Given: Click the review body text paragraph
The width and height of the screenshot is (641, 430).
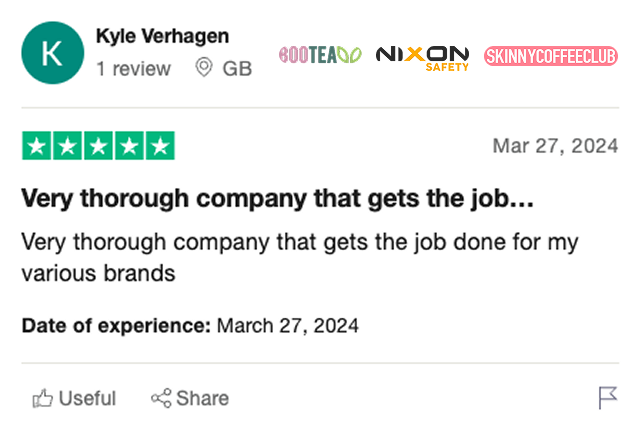Looking at the screenshot, I should (x=300, y=258).
